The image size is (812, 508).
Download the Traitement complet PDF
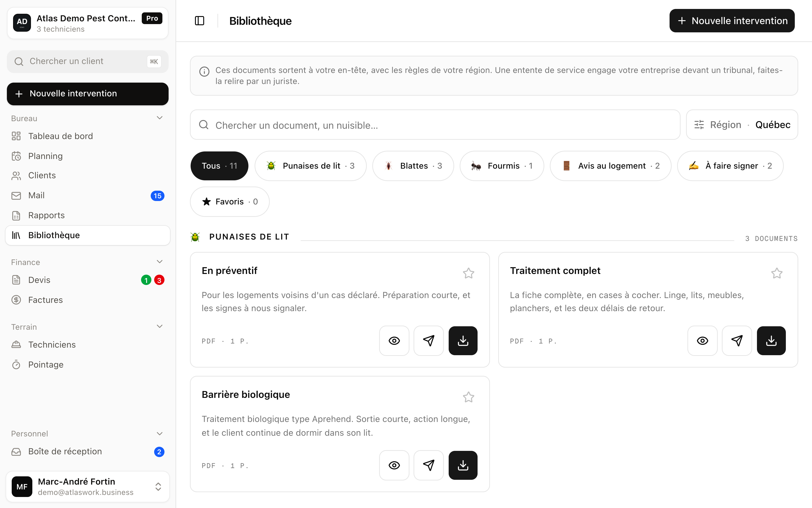(x=771, y=341)
